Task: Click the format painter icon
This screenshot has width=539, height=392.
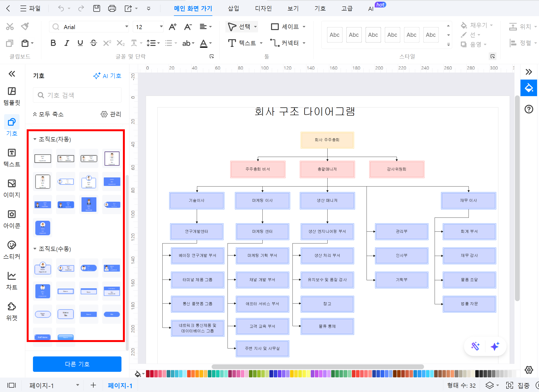Action: click(x=25, y=26)
